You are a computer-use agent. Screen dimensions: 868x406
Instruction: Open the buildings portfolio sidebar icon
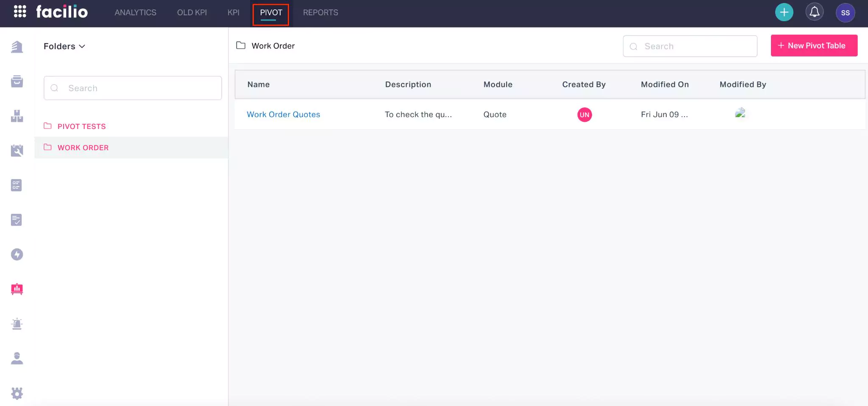(17, 47)
